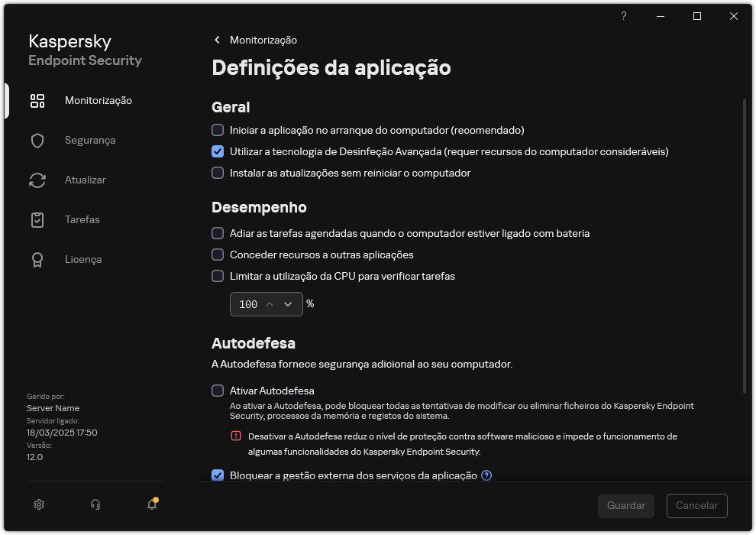This screenshot has width=756, height=535.
Task: Open the help question mark in title bar
Action: 623,15
